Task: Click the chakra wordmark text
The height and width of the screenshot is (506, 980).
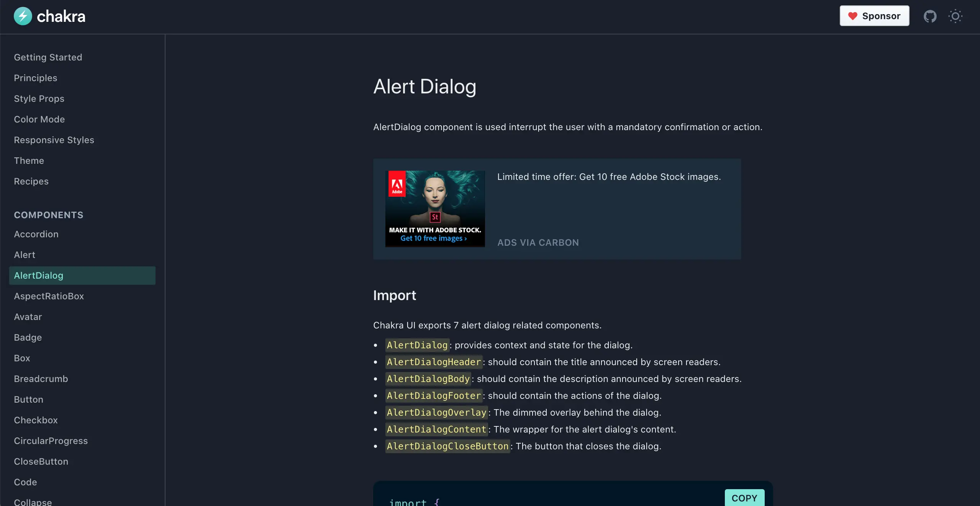Action: click(61, 16)
